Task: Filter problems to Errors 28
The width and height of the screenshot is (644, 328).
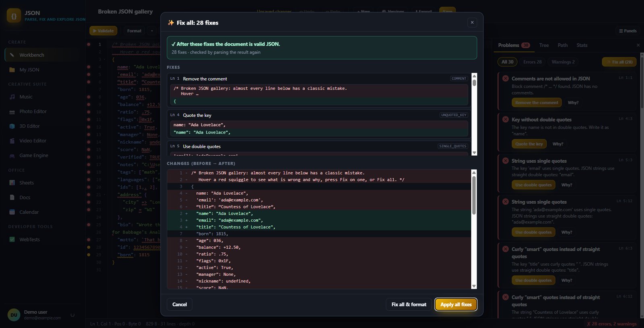Action: click(x=533, y=62)
